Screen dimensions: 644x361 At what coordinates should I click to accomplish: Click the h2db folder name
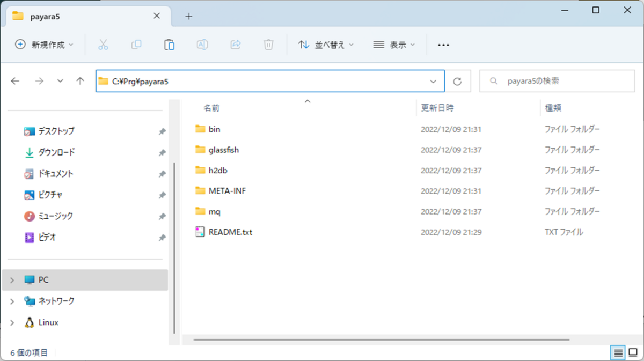tap(217, 171)
